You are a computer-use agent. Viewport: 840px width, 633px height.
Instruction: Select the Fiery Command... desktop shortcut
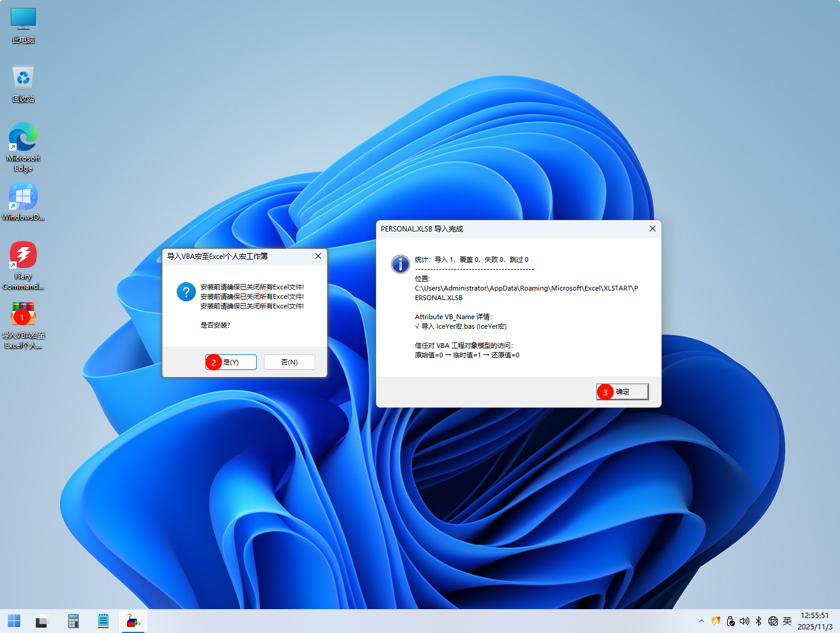pos(23,265)
